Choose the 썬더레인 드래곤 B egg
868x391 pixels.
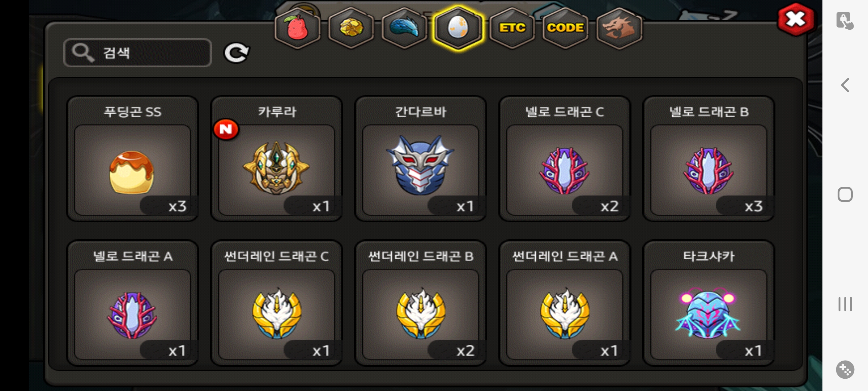pos(421,303)
